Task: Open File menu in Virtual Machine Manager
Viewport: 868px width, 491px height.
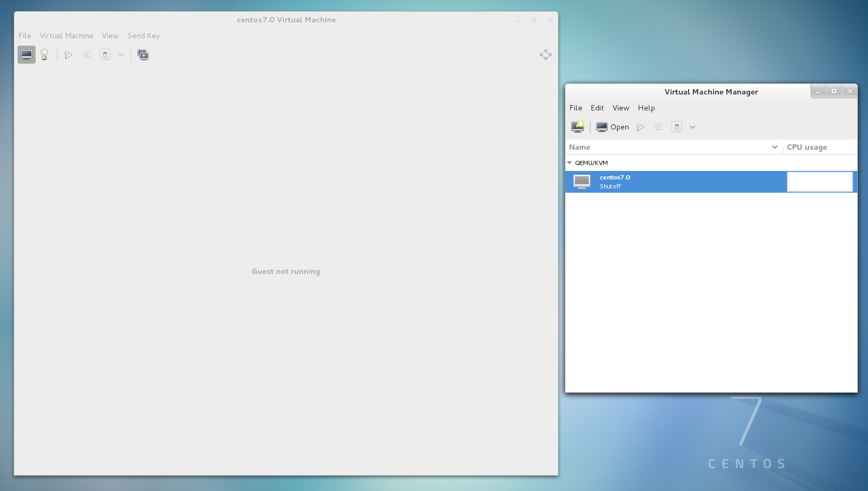Action: 576,108
